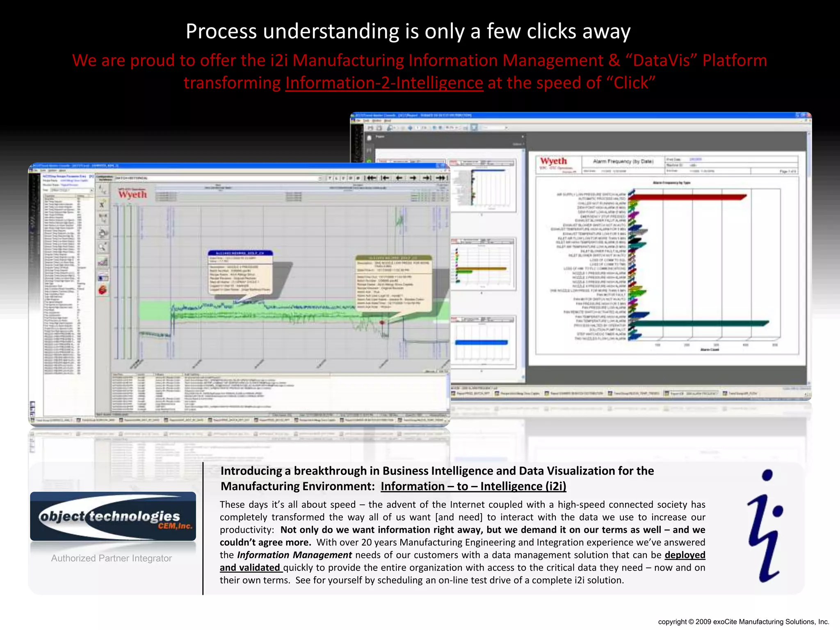Click the jump-to-last double-right arrow button
This screenshot has width=840, height=630.
click(441, 178)
